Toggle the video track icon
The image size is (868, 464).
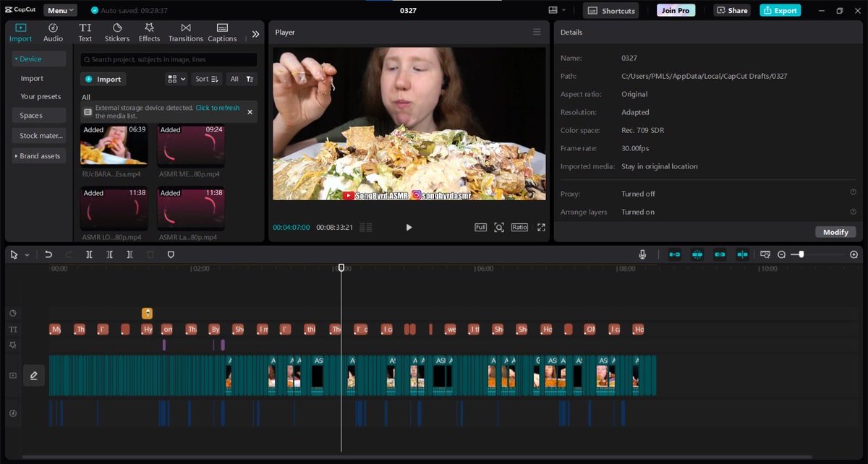(x=13, y=375)
